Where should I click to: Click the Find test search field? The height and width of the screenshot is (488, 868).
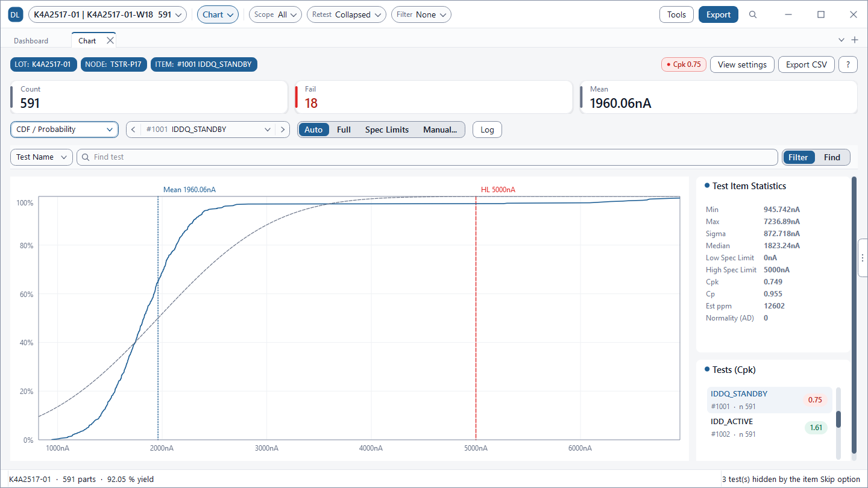pos(427,157)
